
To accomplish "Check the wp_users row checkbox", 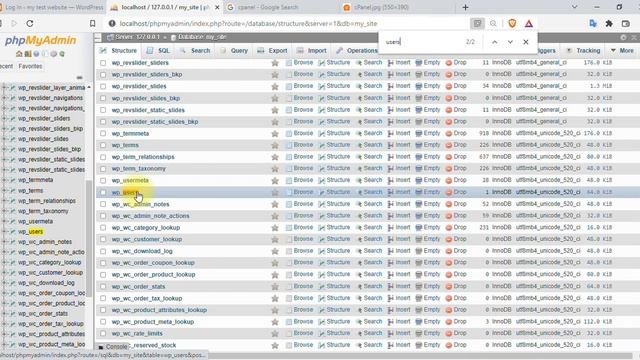I will click(103, 192).
